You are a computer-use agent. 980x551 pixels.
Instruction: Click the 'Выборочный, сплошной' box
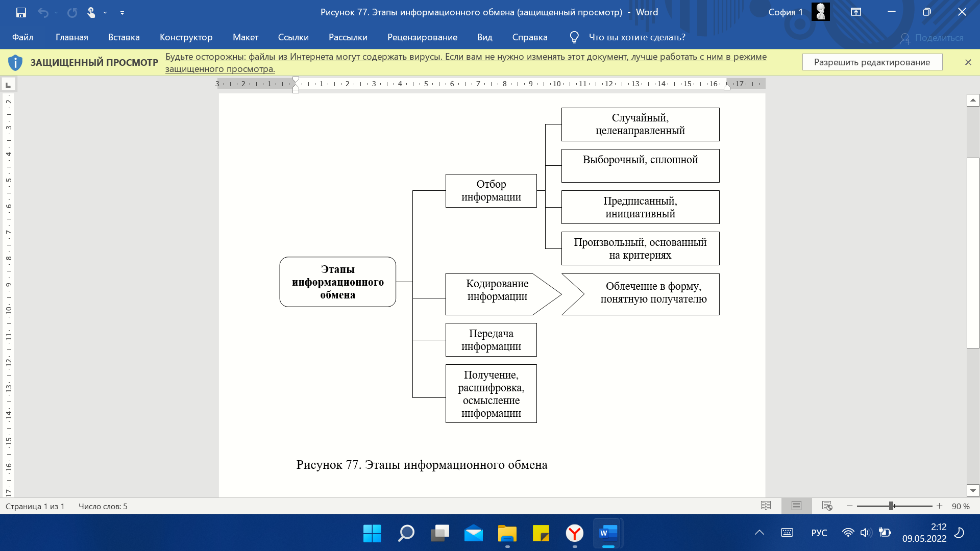641,166
